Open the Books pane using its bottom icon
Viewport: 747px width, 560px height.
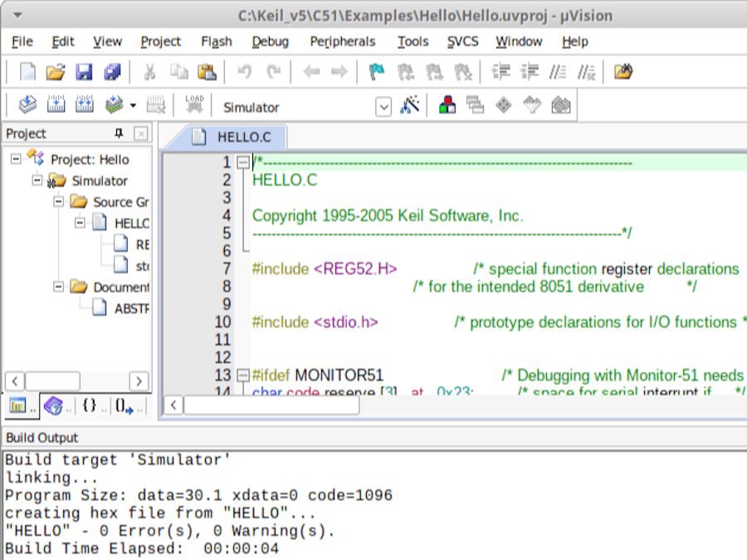pyautogui.click(x=53, y=407)
